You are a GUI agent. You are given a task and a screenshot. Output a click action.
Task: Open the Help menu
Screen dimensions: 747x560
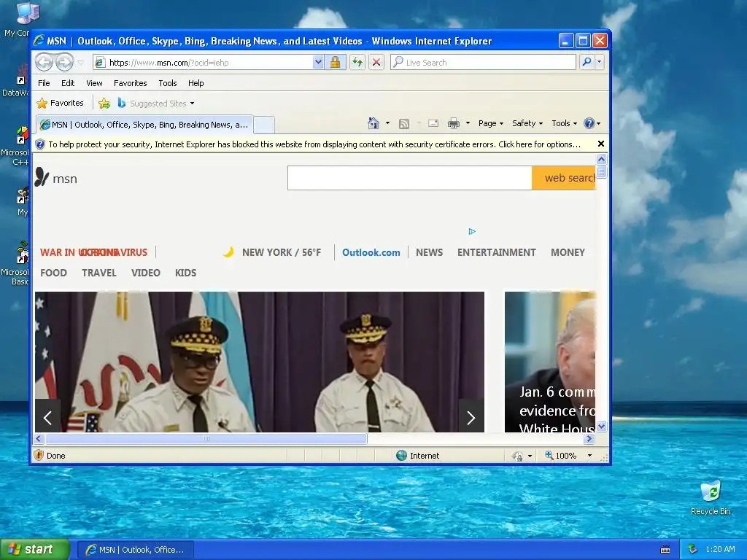click(196, 83)
